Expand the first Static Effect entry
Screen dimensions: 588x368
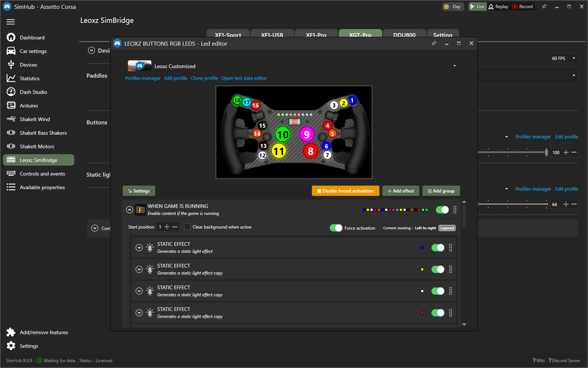pos(139,248)
